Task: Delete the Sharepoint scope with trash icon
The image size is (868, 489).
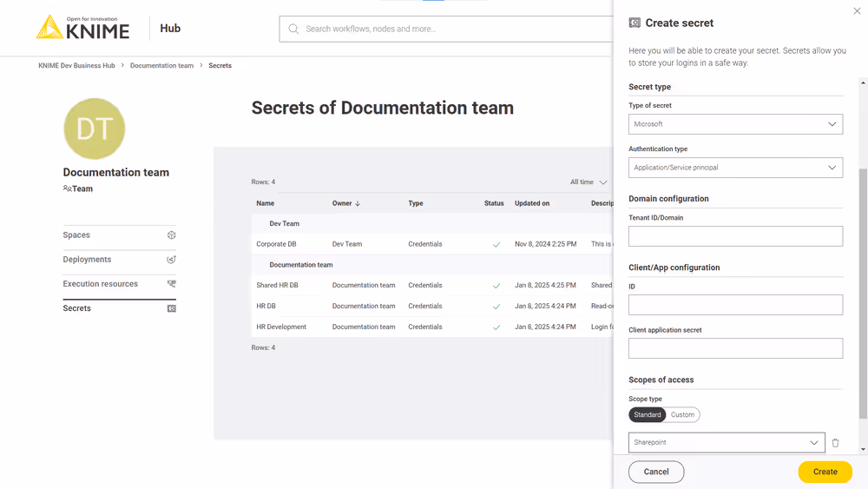Action: (x=835, y=442)
